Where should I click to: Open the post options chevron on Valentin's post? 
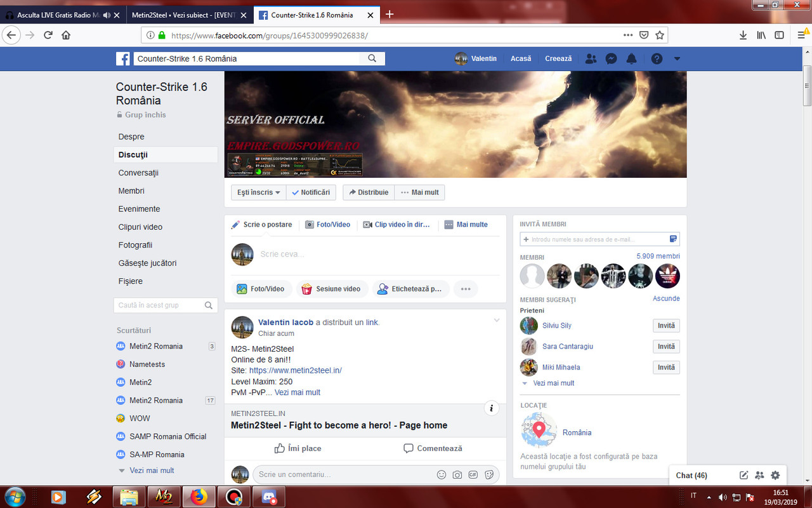[497, 320]
